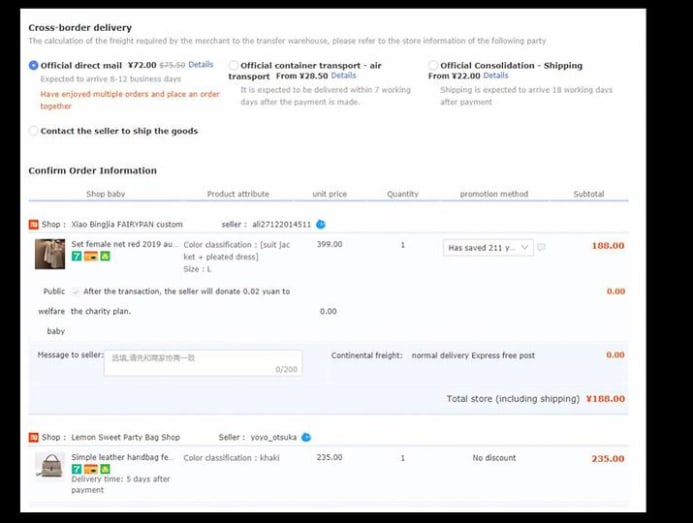Open the 'Has saved 211' promotion dropdown
Screen dimensions: 693x523
coord(488,247)
